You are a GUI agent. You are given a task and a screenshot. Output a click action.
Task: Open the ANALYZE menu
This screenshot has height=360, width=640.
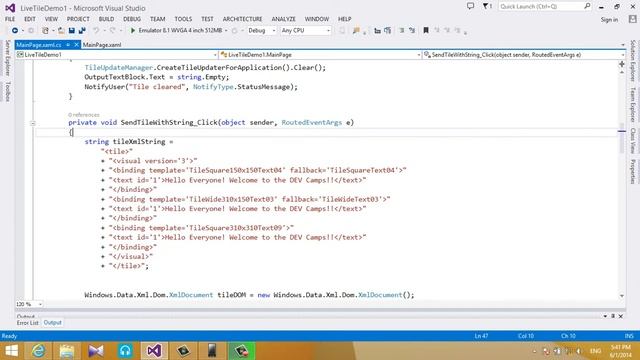[283, 19]
